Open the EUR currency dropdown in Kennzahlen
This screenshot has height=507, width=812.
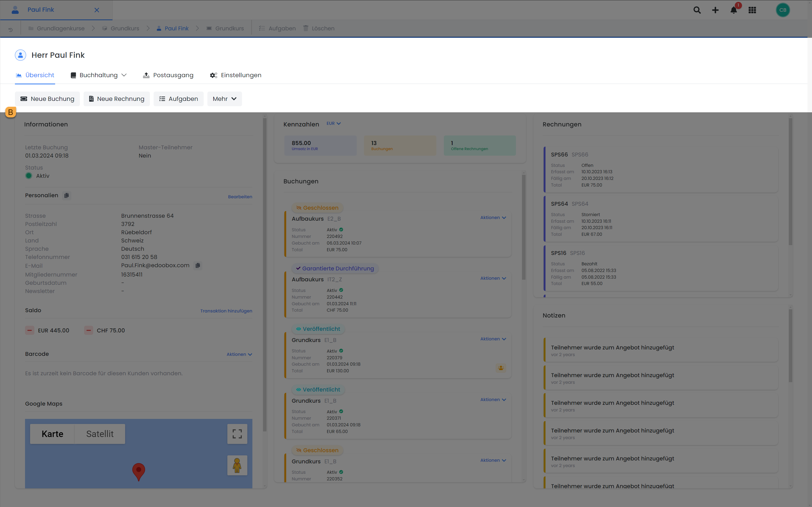pos(333,123)
